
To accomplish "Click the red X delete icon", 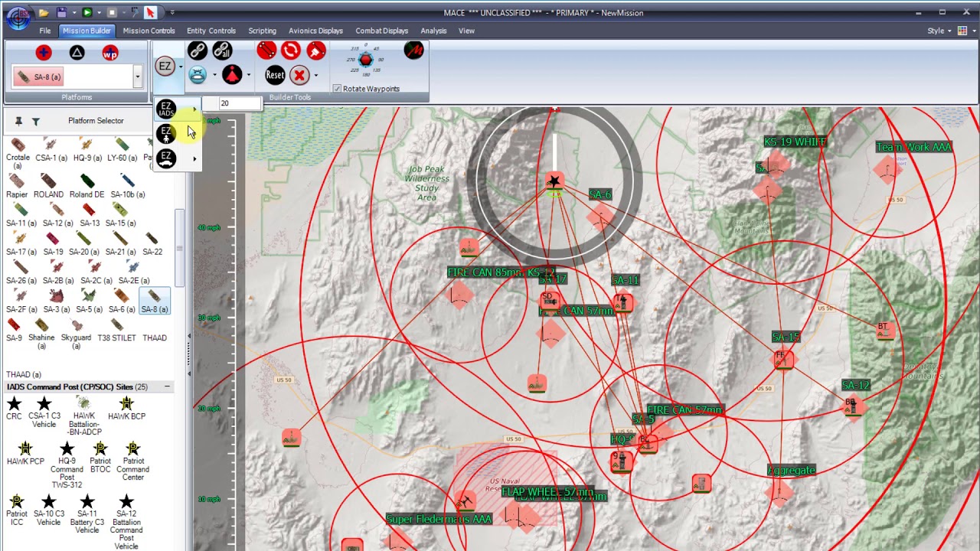I will (x=299, y=75).
